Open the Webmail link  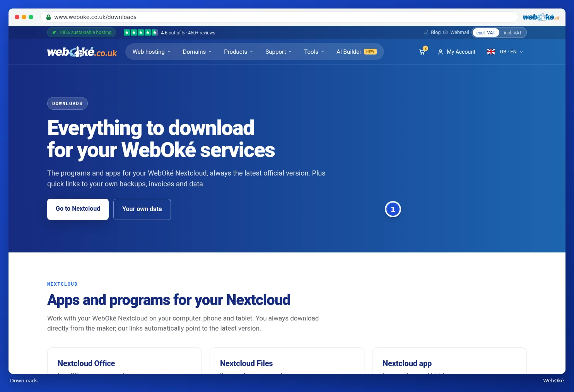(460, 32)
